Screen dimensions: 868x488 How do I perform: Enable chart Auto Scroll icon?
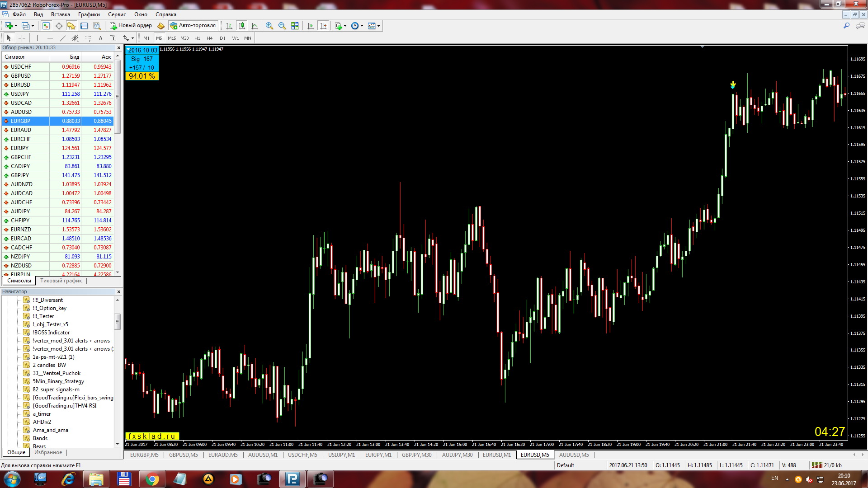point(310,26)
